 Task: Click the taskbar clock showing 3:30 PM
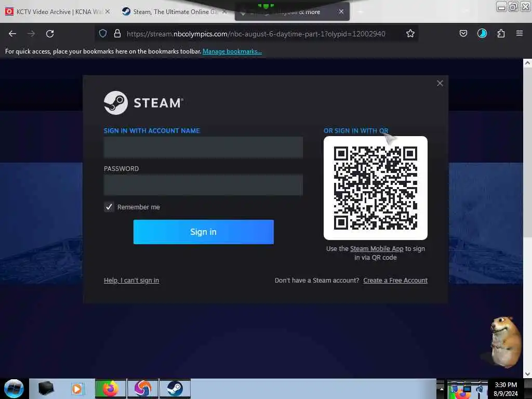[506, 389]
